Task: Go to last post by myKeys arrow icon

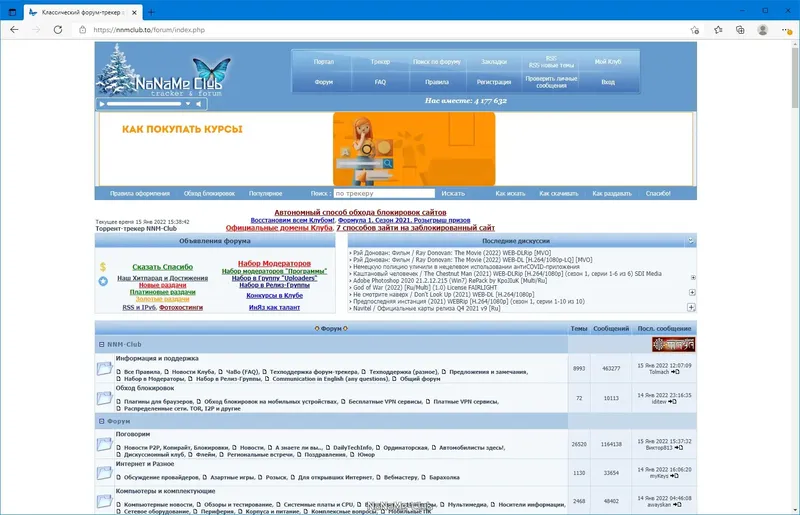Action: (674, 476)
